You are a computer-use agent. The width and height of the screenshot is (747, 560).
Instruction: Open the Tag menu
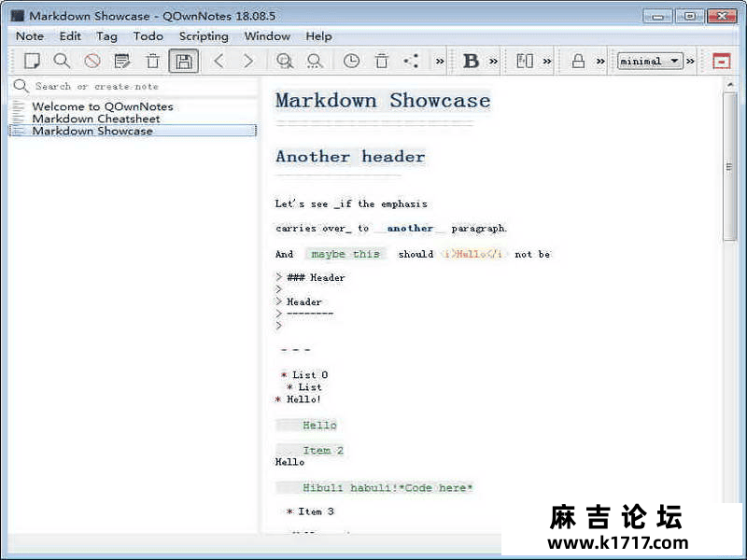point(106,36)
